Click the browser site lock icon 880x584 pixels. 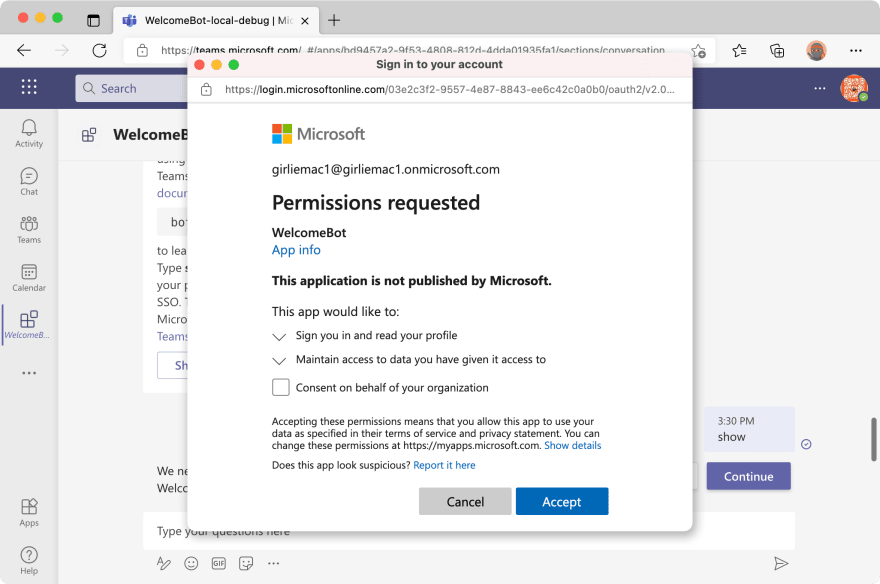coord(143,50)
